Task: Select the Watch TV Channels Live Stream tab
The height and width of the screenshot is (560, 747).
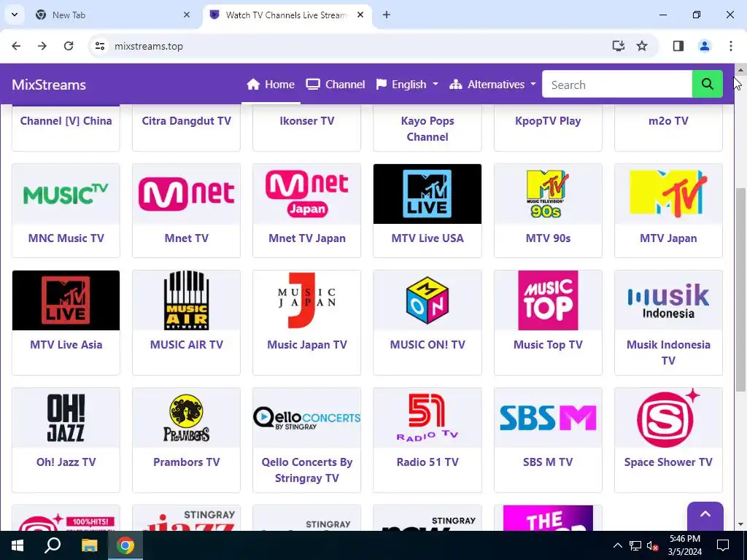Action: click(x=286, y=15)
